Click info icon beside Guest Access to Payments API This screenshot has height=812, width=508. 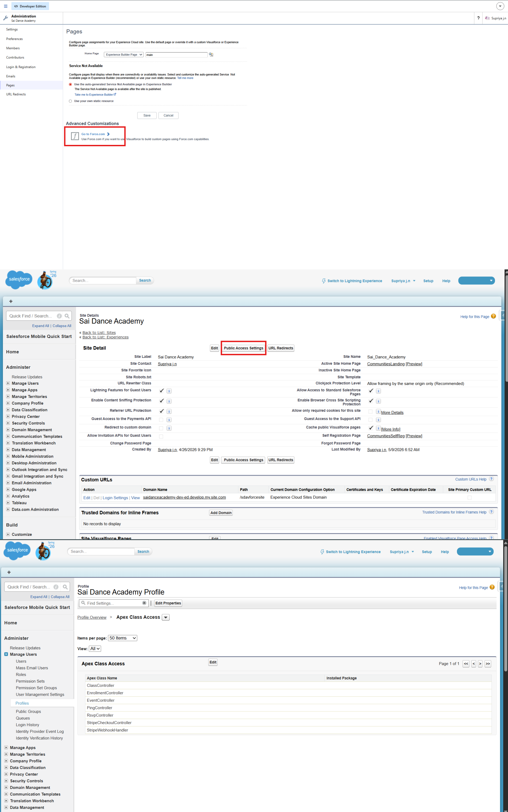click(169, 420)
